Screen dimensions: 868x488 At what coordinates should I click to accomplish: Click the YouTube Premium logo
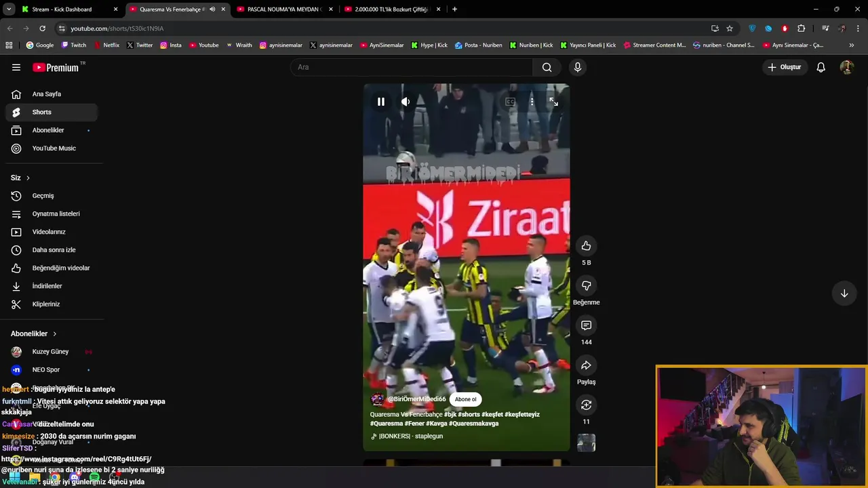coord(56,67)
